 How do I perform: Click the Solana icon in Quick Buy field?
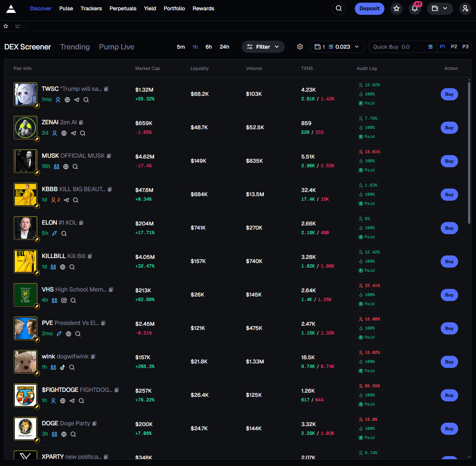[x=430, y=47]
